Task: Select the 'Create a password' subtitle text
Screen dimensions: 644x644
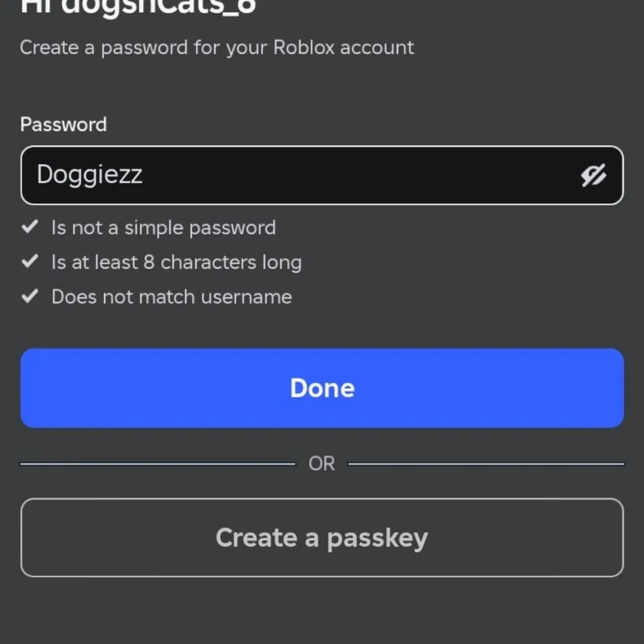Action: point(218,47)
